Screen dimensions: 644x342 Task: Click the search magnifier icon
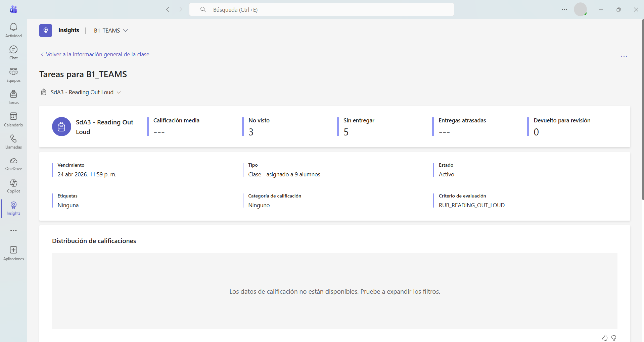tap(203, 9)
